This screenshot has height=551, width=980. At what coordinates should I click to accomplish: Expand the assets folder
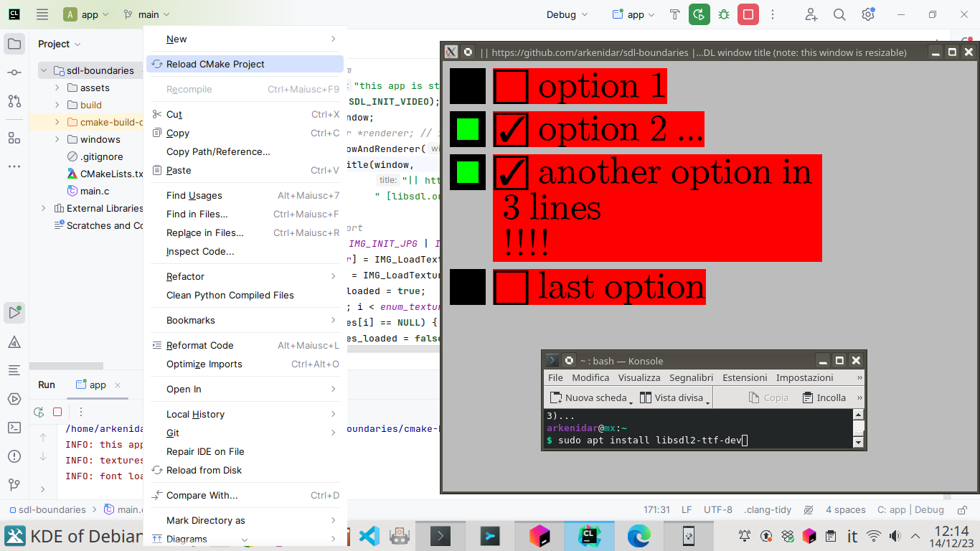coord(57,88)
